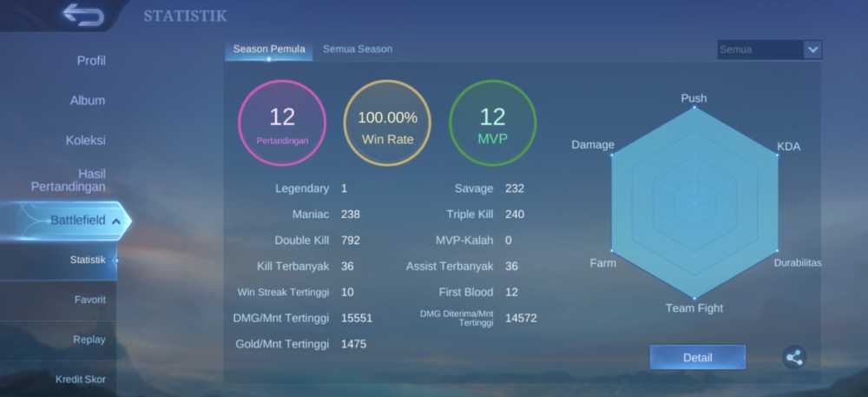868x397 pixels.
Task: Click the Farm label on radar chart
Action: (603, 263)
